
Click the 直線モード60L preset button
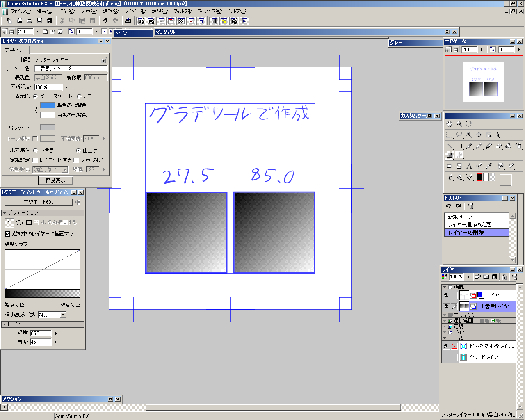pos(39,202)
